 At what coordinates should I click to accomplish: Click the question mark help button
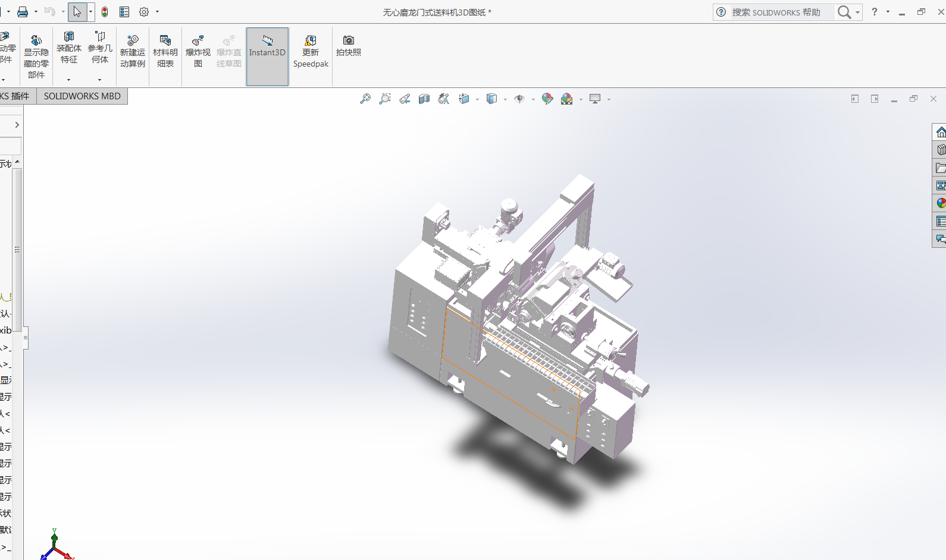coord(874,12)
